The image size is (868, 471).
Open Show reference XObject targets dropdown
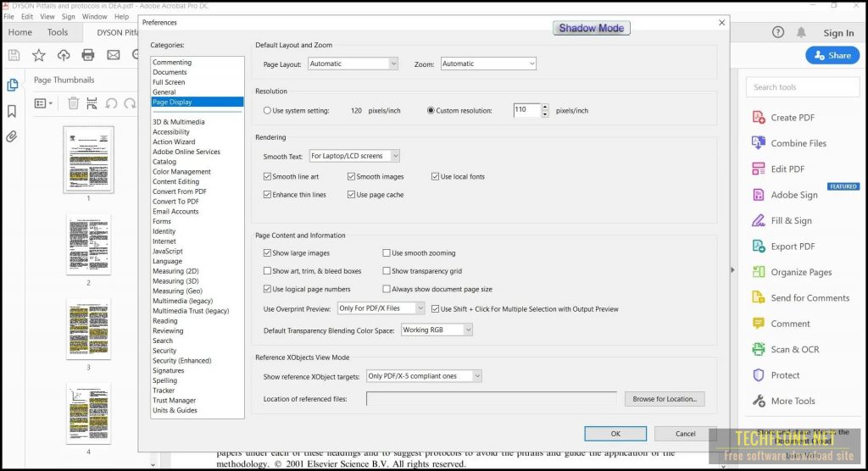(424, 376)
